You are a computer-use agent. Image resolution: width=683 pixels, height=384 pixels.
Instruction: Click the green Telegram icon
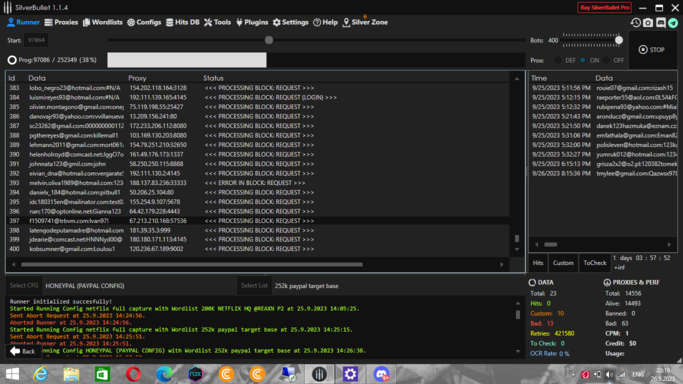tap(673, 23)
